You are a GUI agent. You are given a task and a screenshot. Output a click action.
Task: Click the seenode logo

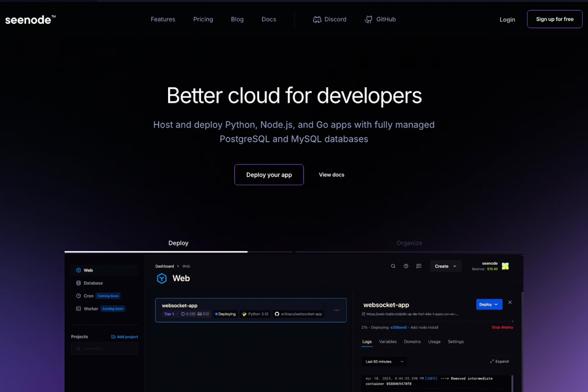[30, 20]
